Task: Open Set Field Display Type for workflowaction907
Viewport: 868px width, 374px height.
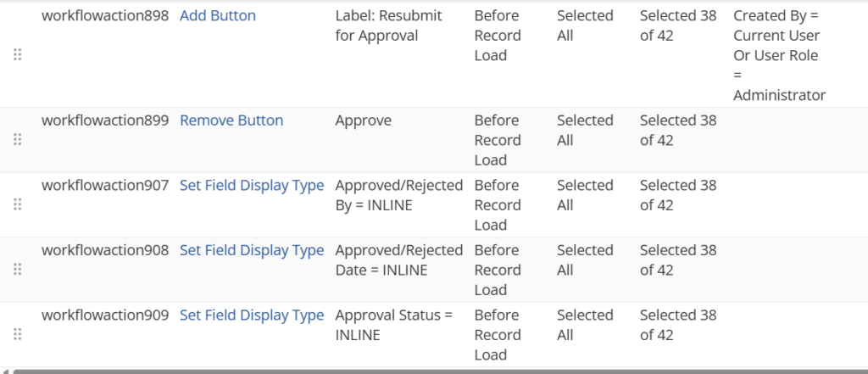Action: click(x=252, y=185)
